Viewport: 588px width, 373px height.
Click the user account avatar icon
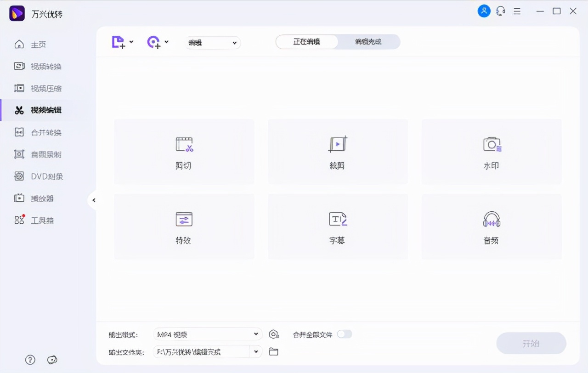tap(484, 11)
